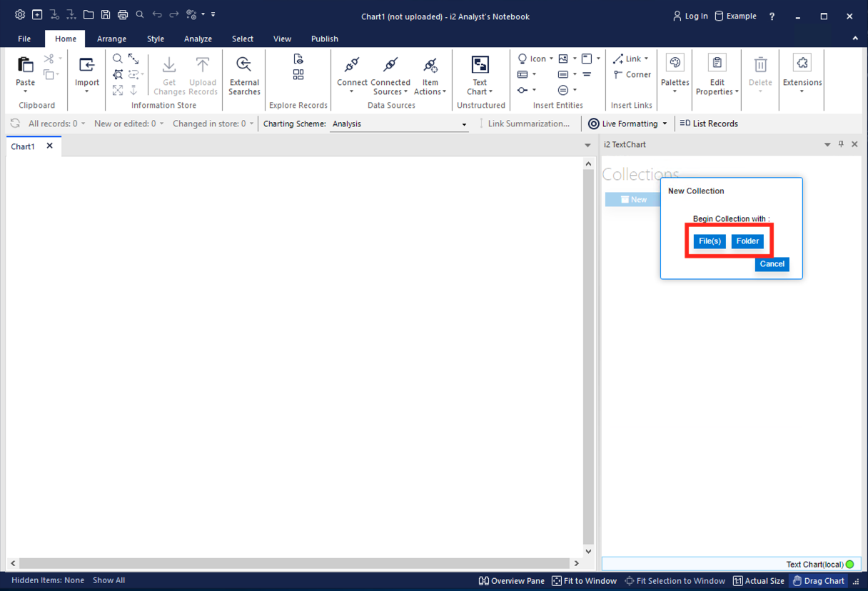The height and width of the screenshot is (591, 868).
Task: Click the refresh records icon
Action: pyautogui.click(x=15, y=123)
